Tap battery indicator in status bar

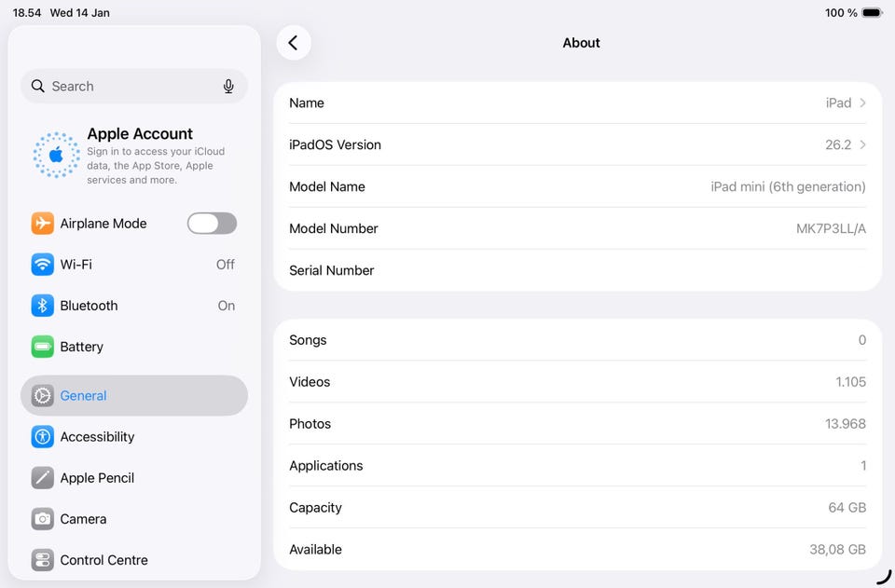point(872,13)
